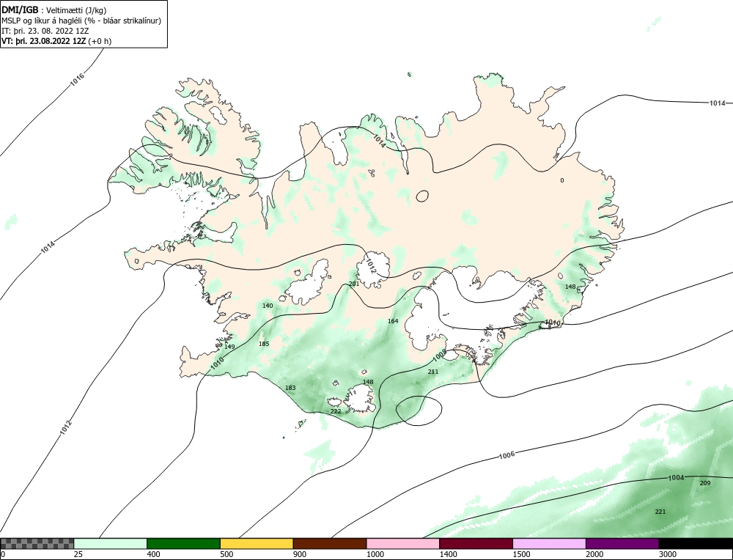Screen dimensions: 733x560
Task: Select the legend tick label 1400
Action: (x=448, y=554)
